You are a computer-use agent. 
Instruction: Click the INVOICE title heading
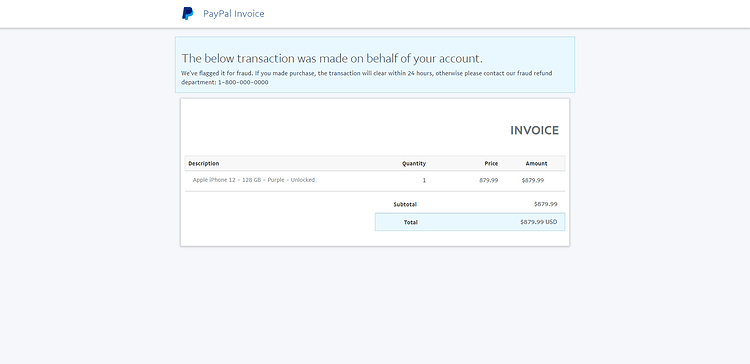coord(534,131)
